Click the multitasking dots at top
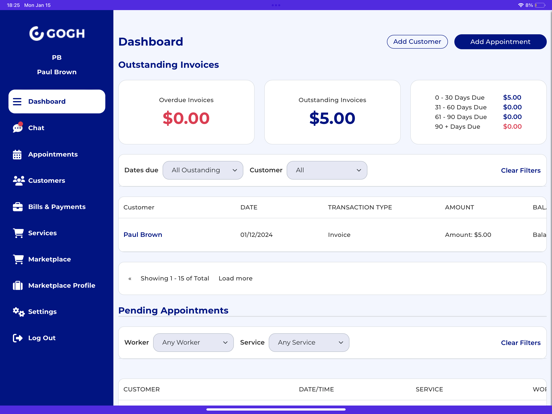 pyautogui.click(x=276, y=5)
